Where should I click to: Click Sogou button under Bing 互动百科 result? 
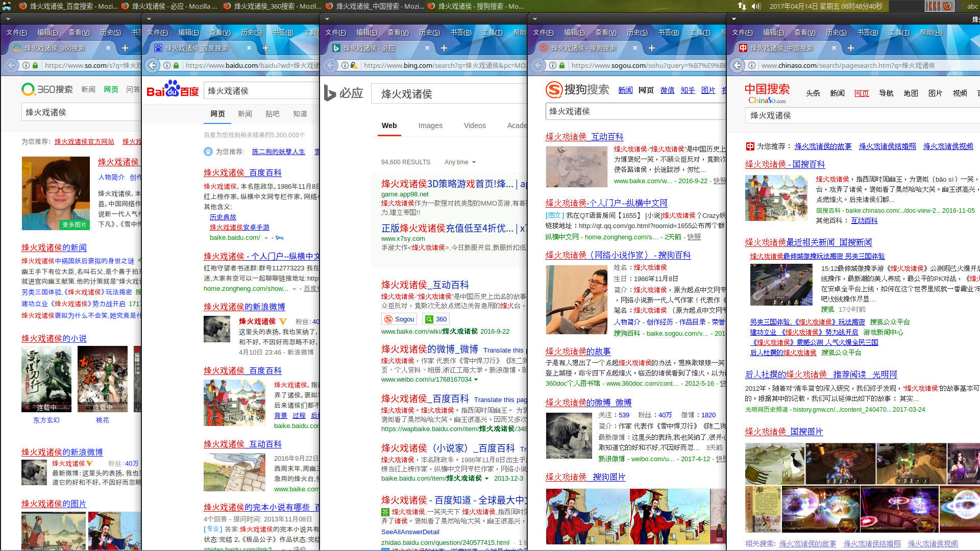pos(400,319)
